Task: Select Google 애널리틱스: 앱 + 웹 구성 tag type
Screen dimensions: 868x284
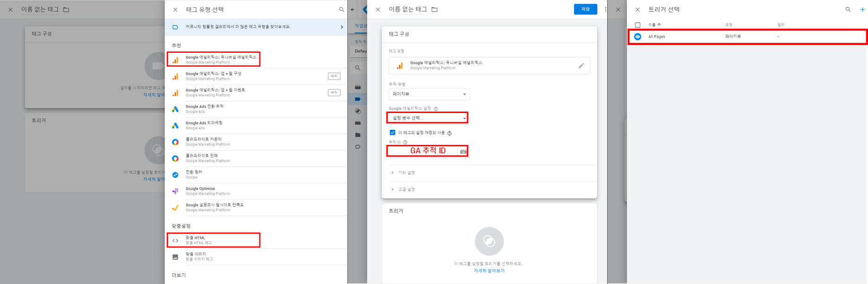Action: [x=256, y=76]
